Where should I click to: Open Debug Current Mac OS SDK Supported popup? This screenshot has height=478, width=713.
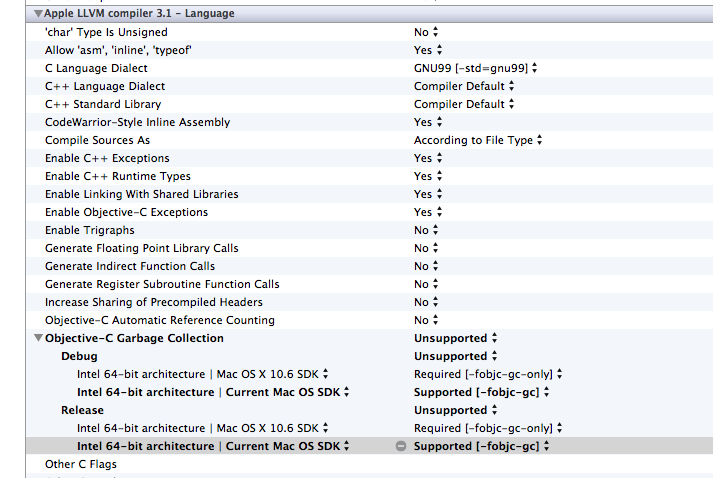pos(482,392)
